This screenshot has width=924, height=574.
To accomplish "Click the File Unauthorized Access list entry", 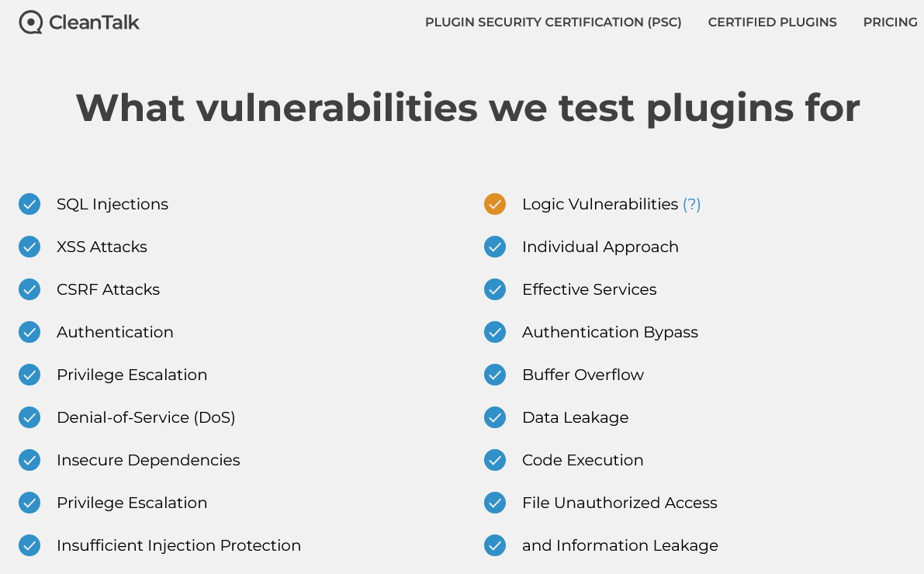I will (x=619, y=503).
